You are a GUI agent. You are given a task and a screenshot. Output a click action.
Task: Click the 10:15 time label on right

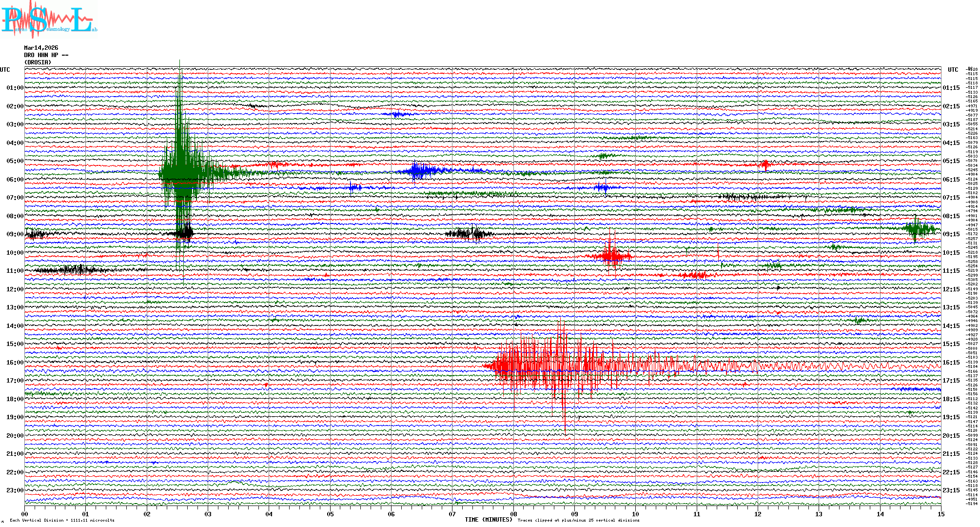pyautogui.click(x=951, y=253)
